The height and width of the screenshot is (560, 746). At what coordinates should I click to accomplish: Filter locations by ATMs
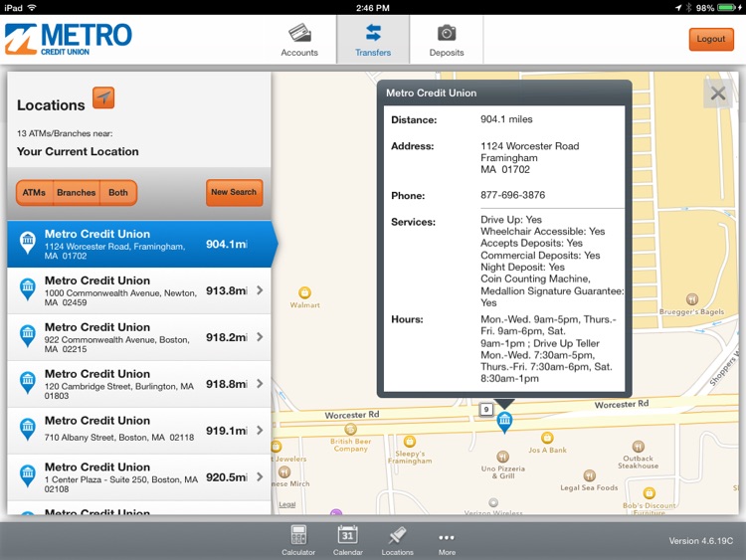click(x=34, y=193)
